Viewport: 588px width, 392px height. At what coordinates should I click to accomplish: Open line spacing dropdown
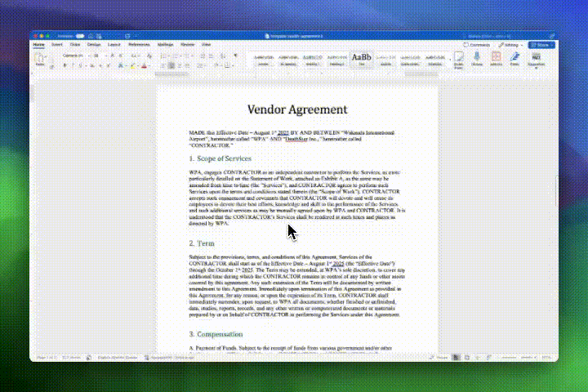(x=201, y=65)
